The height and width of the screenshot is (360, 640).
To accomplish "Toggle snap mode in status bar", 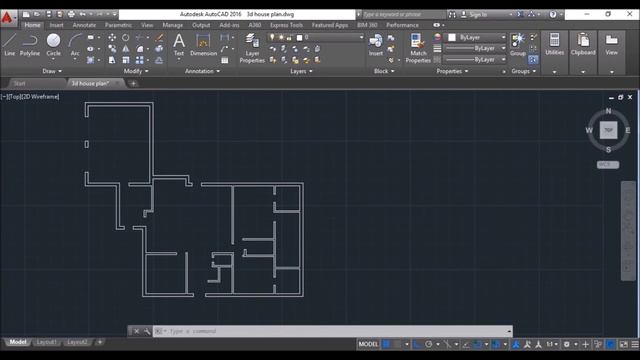I will (x=397, y=344).
